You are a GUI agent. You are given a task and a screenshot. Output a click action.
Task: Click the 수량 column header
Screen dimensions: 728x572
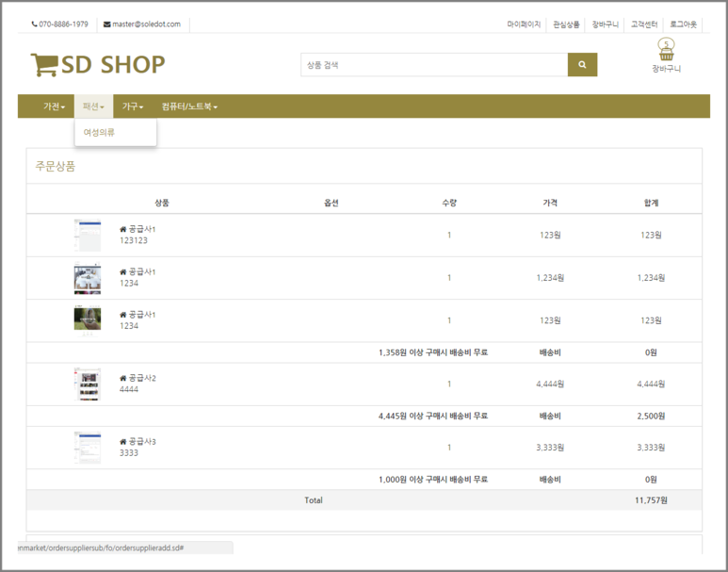(x=449, y=203)
